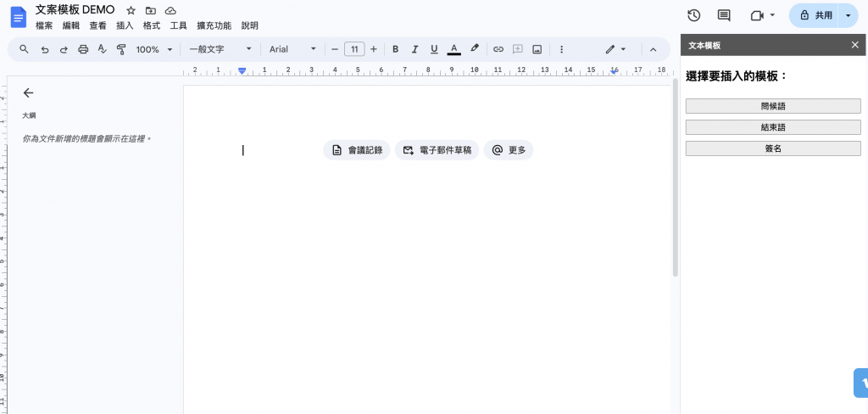Activate the paint format tool
Image resolution: width=868 pixels, height=414 pixels.
pyautogui.click(x=121, y=49)
